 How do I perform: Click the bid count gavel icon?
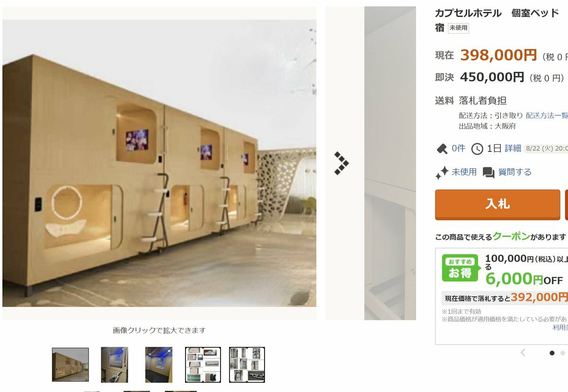pos(442,149)
